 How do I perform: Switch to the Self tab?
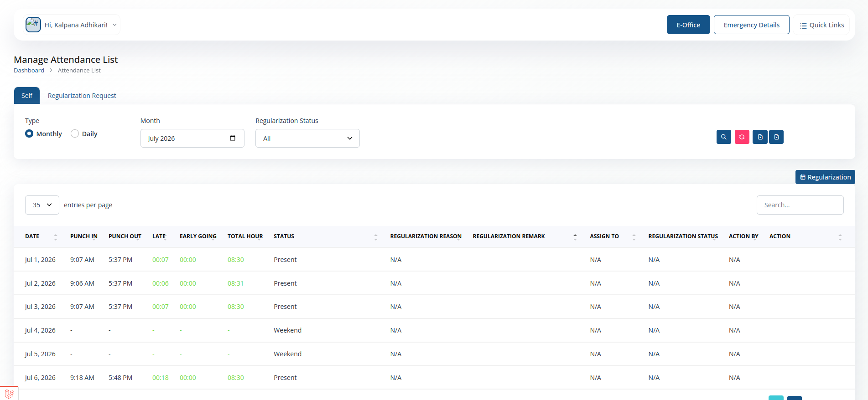coord(27,96)
